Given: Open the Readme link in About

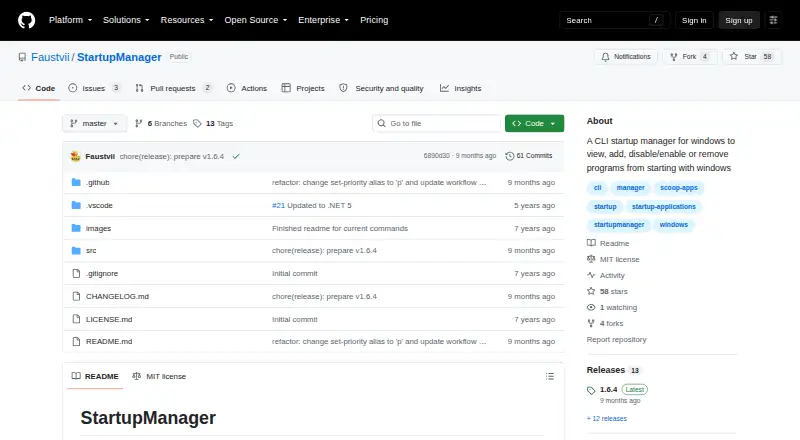Looking at the screenshot, I should point(608,243).
